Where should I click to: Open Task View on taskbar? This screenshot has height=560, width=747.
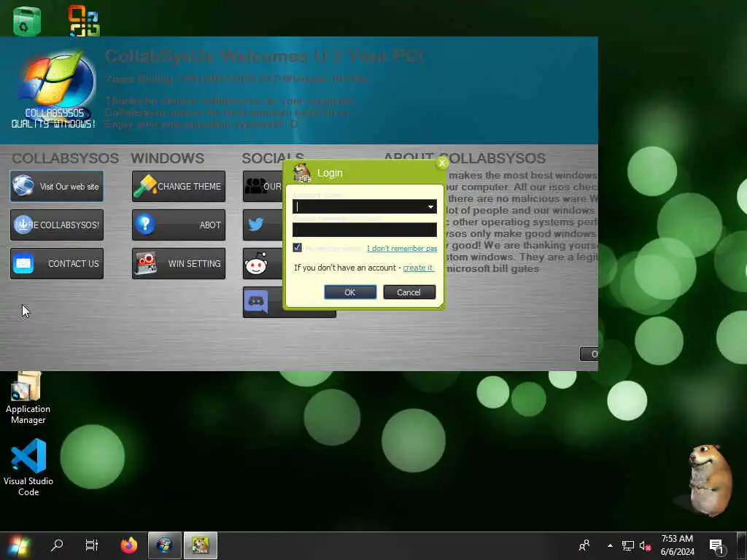click(91, 545)
